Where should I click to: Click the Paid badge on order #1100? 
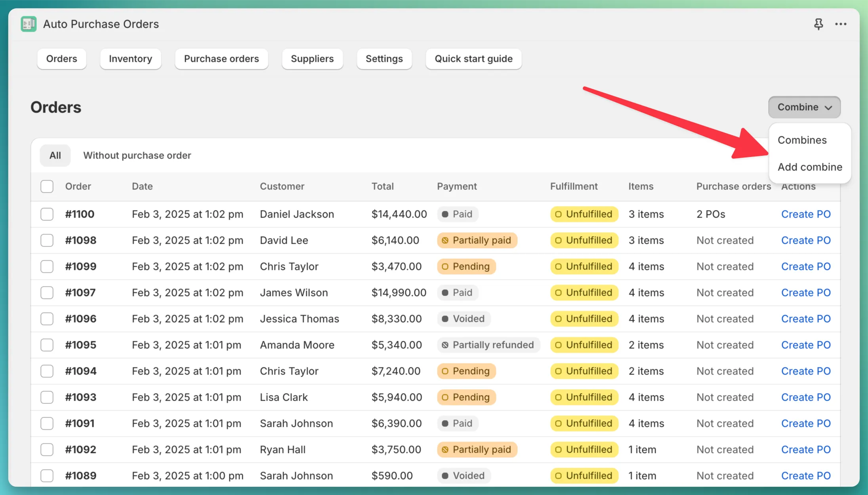tap(458, 214)
